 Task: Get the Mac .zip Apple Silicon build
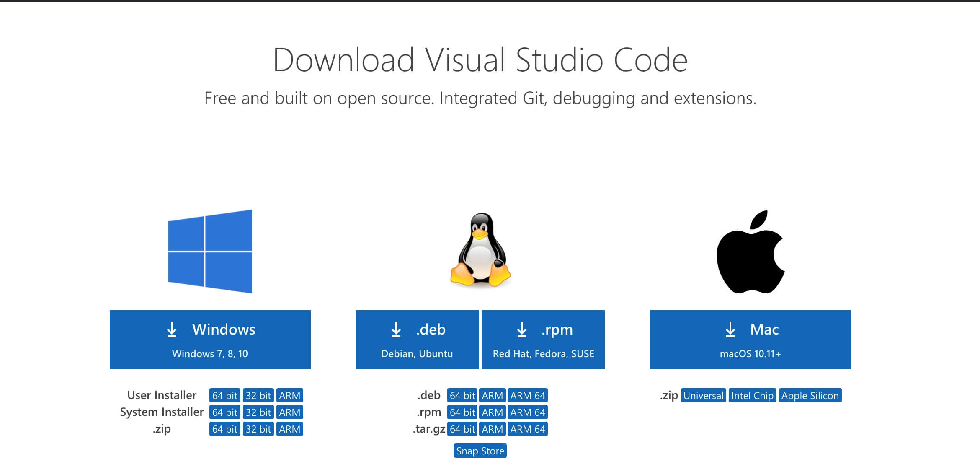(x=810, y=395)
